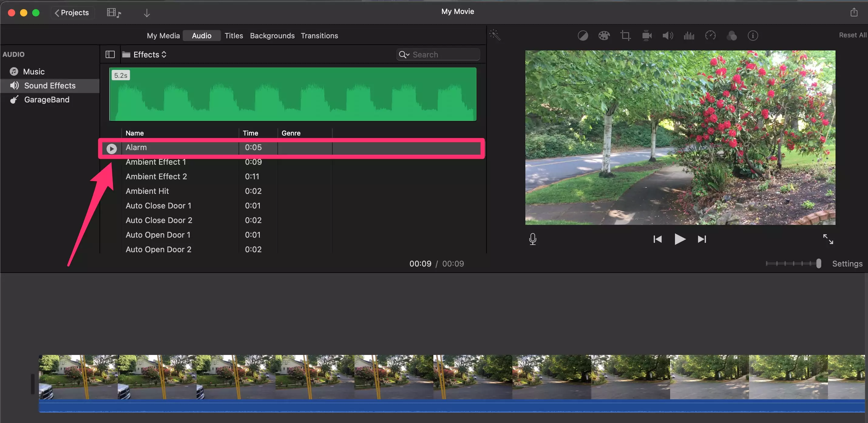This screenshot has width=868, height=423.
Task: Open the speed speedometer icon
Action: [x=710, y=36]
